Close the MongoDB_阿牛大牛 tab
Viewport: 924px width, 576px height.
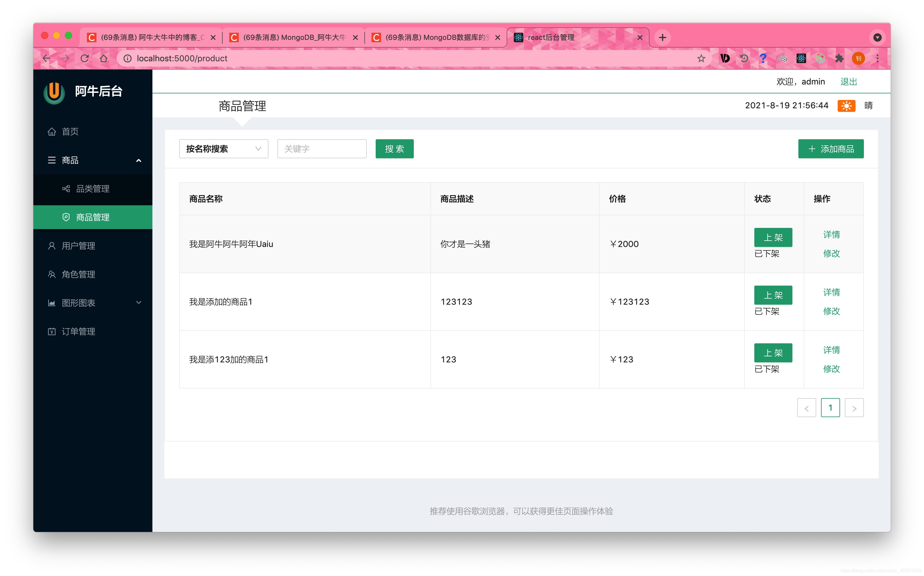pos(355,37)
